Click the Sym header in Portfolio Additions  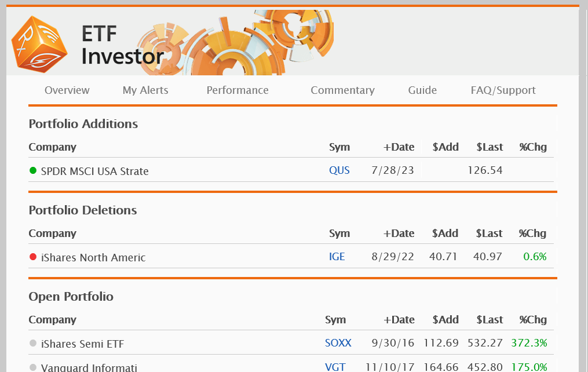[339, 147]
